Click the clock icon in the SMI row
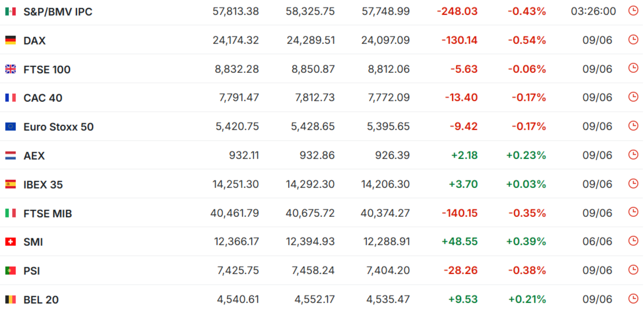Viewport: 644px width, 310px height. click(x=634, y=241)
